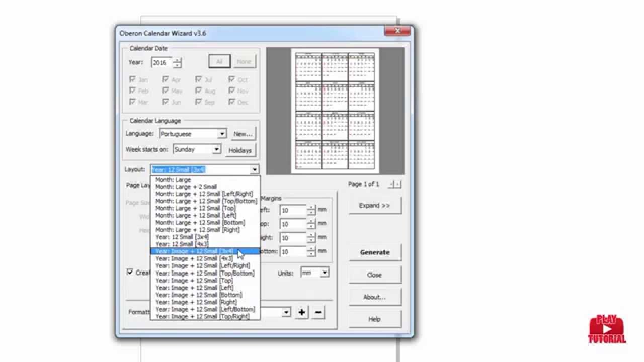Click the Expand >> button

375,206
